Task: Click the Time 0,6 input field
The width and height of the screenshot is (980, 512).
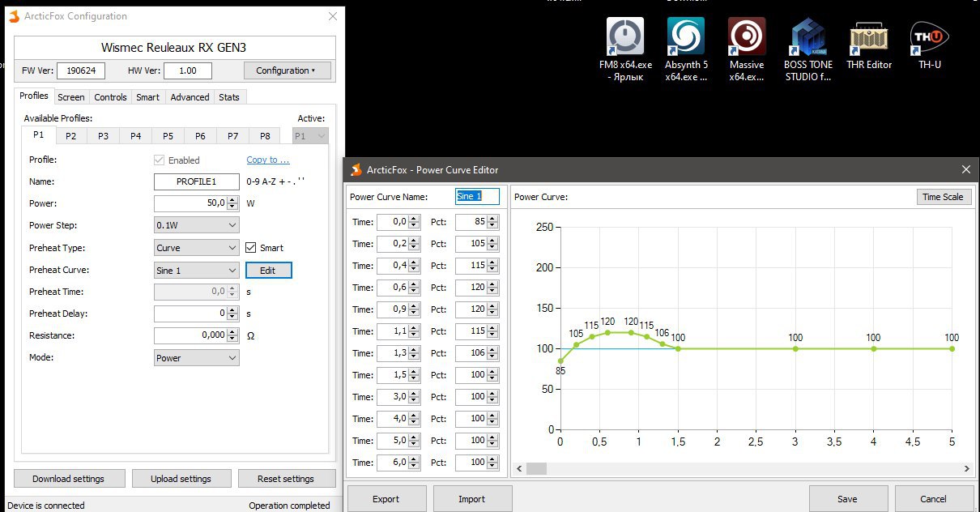Action: 393,288
